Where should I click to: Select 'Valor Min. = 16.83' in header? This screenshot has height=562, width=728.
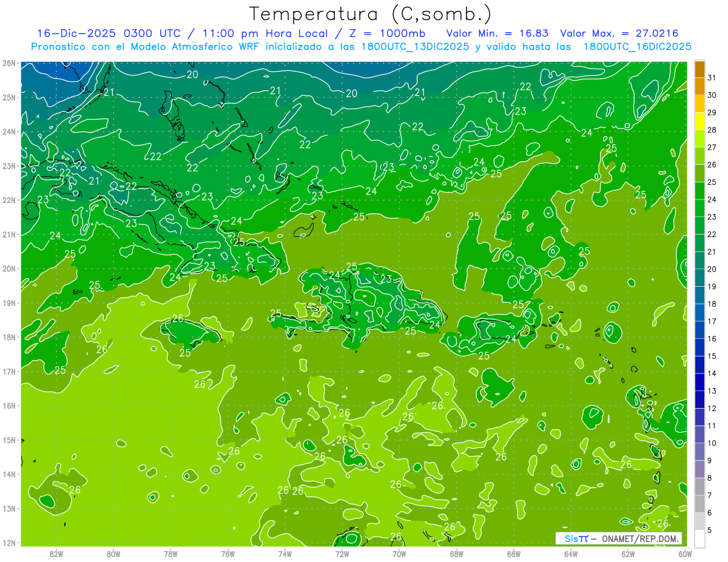[498, 33]
